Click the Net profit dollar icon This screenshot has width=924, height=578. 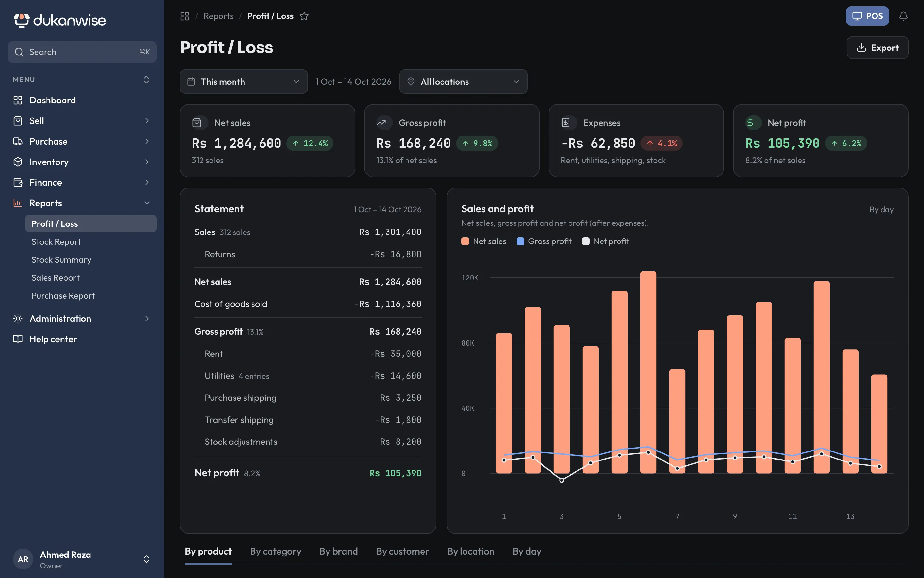click(750, 123)
